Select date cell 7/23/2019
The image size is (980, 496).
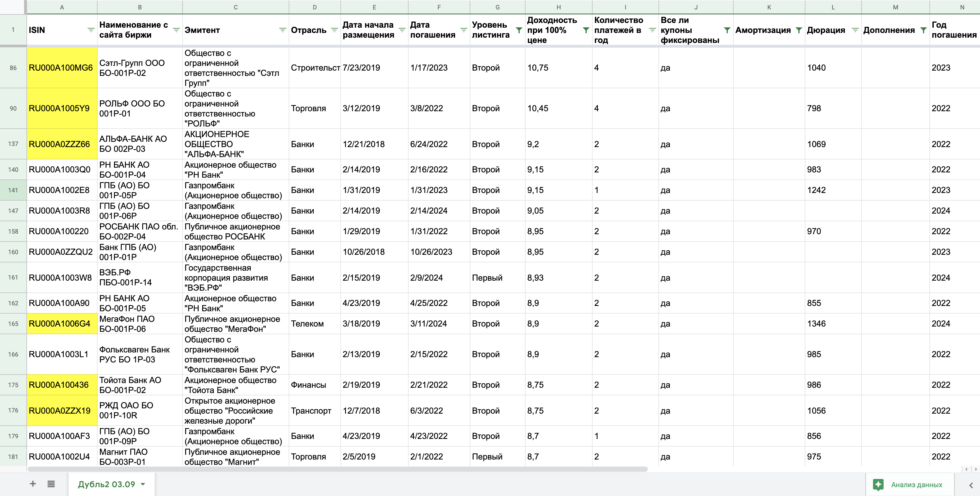[374, 68]
